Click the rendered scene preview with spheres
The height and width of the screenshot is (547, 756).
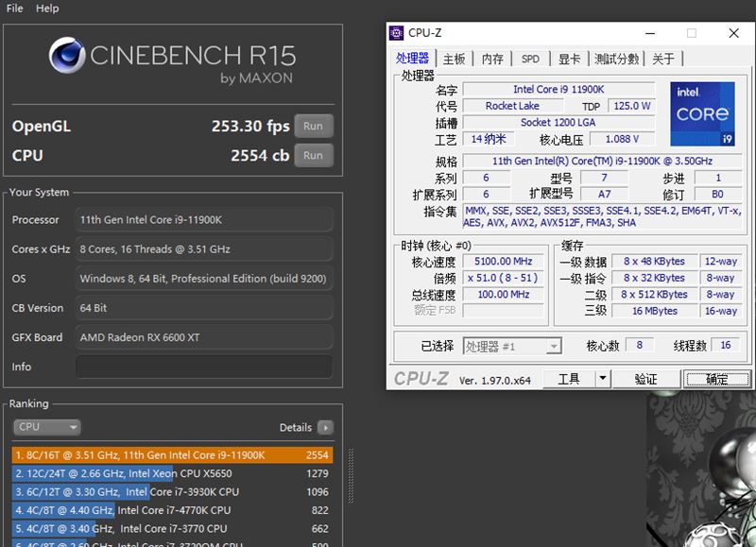pos(700,469)
